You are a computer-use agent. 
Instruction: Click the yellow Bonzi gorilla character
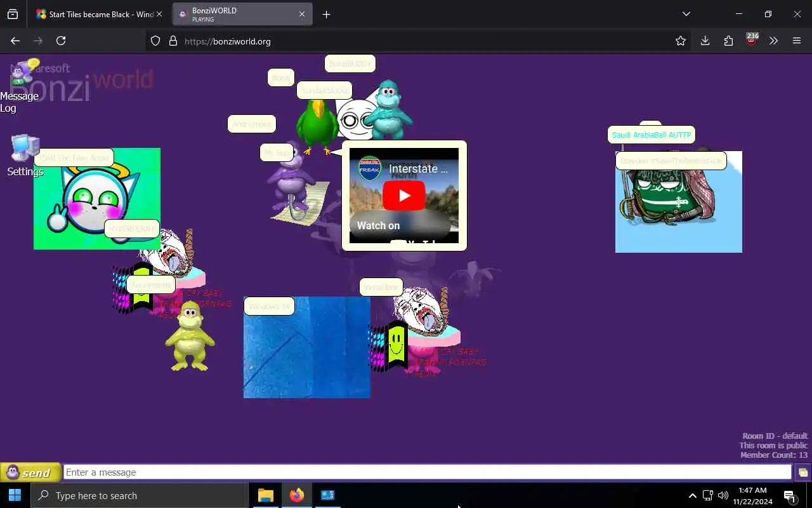click(189, 336)
